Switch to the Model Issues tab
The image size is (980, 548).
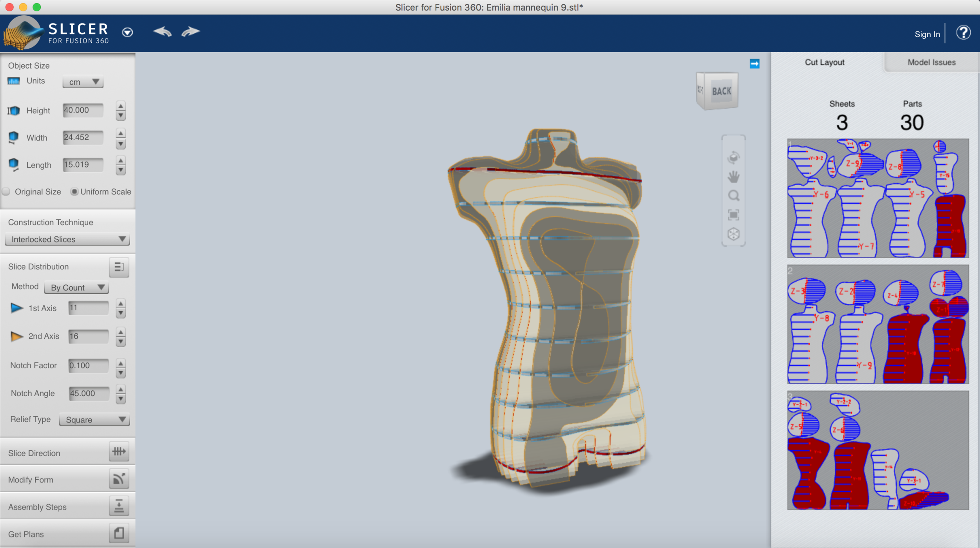931,62
